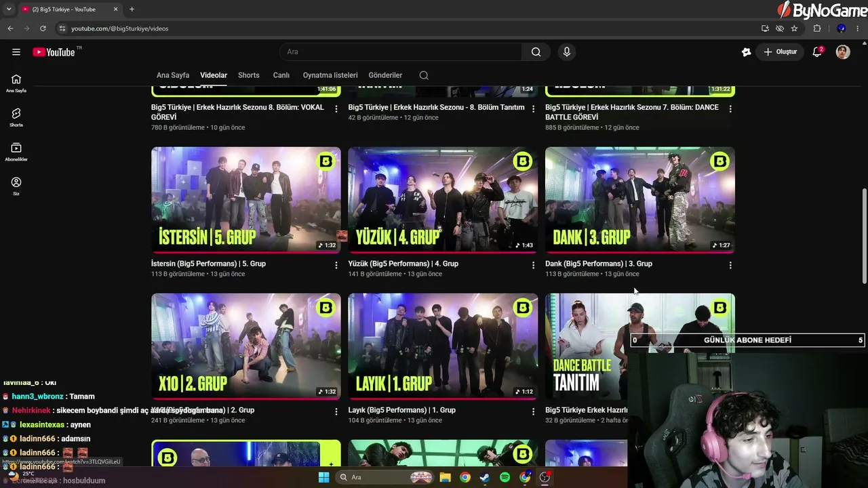Open video title Layık (Big5 Performans) | 1. Grup

click(x=402, y=410)
